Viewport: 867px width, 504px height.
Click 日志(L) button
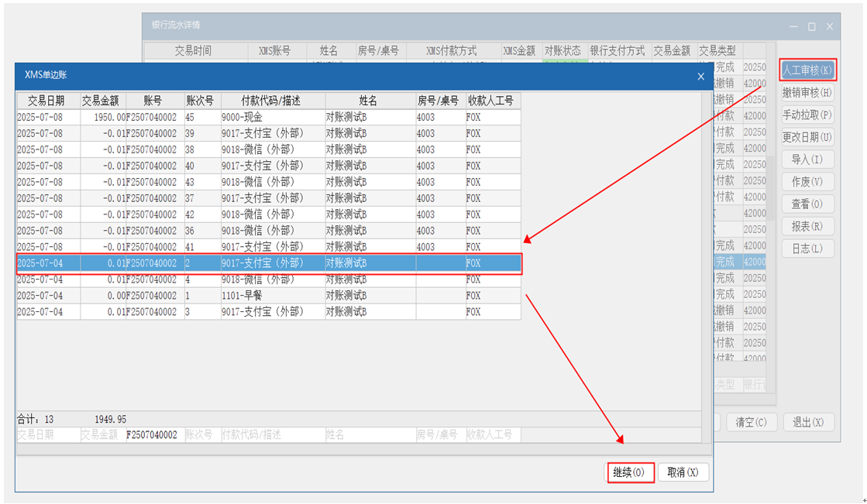click(807, 249)
